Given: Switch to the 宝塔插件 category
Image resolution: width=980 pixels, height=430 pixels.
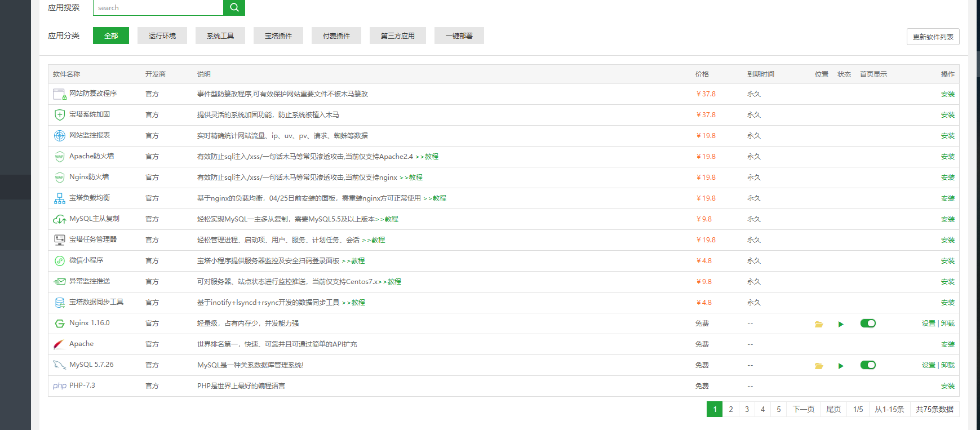Looking at the screenshot, I should tap(278, 36).
